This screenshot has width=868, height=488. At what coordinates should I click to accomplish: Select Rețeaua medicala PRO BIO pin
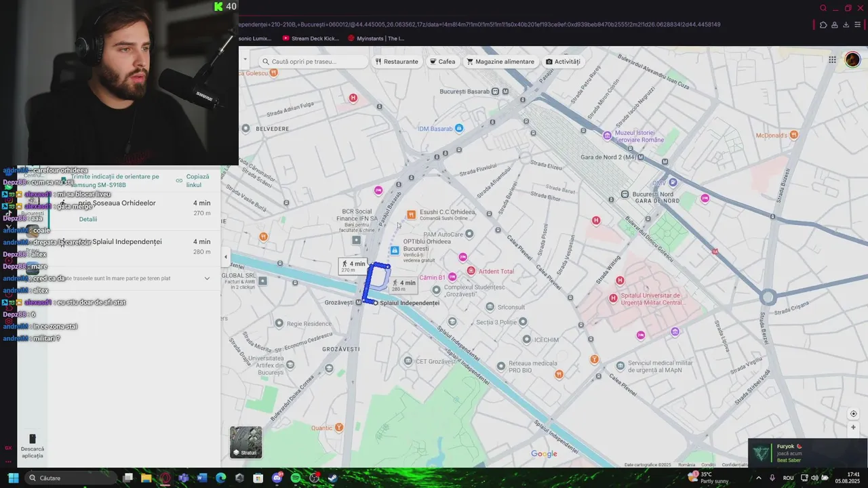[x=501, y=366]
